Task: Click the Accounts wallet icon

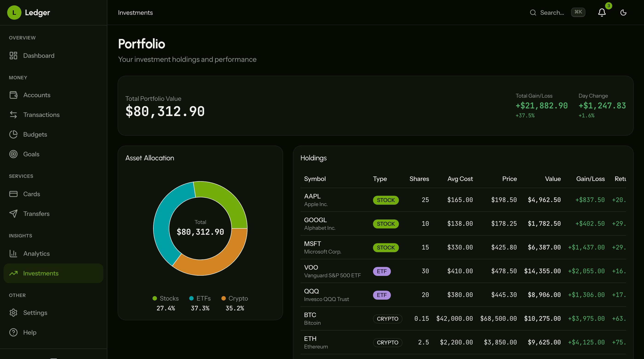Action: 13,95
